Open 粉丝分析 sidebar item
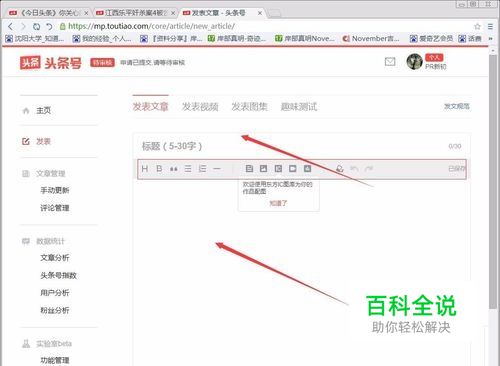This screenshot has width=500, height=366. pos(55,310)
